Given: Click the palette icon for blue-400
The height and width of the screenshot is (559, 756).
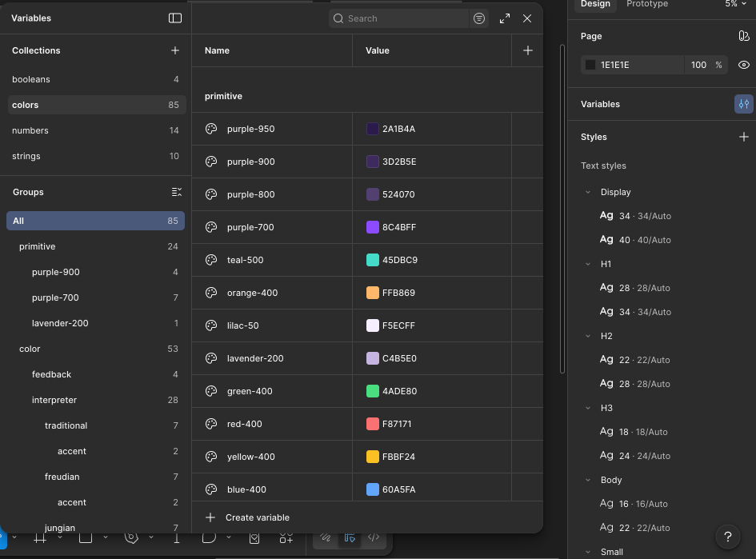Looking at the screenshot, I should [x=211, y=489].
